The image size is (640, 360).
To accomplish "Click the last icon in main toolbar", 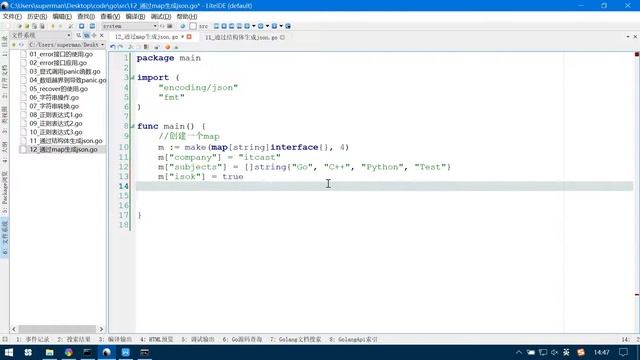I will (288, 26).
